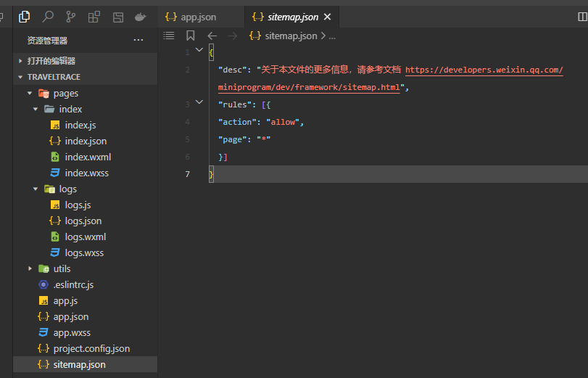Open app.wxss file
588x378 pixels.
pos(85,332)
